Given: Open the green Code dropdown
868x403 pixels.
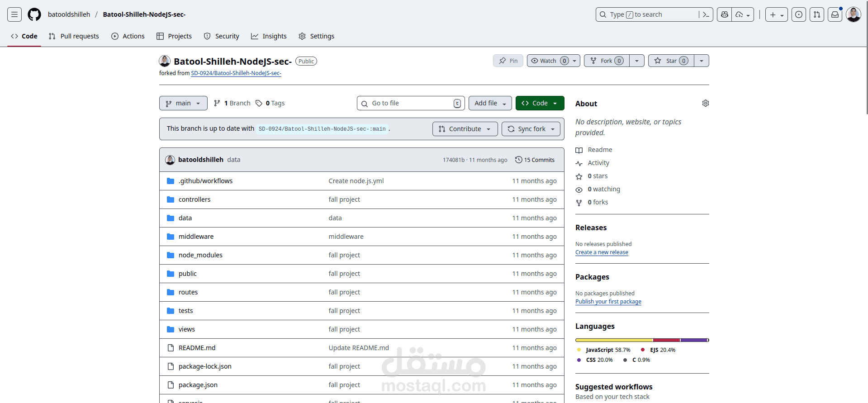Looking at the screenshot, I should [x=540, y=103].
